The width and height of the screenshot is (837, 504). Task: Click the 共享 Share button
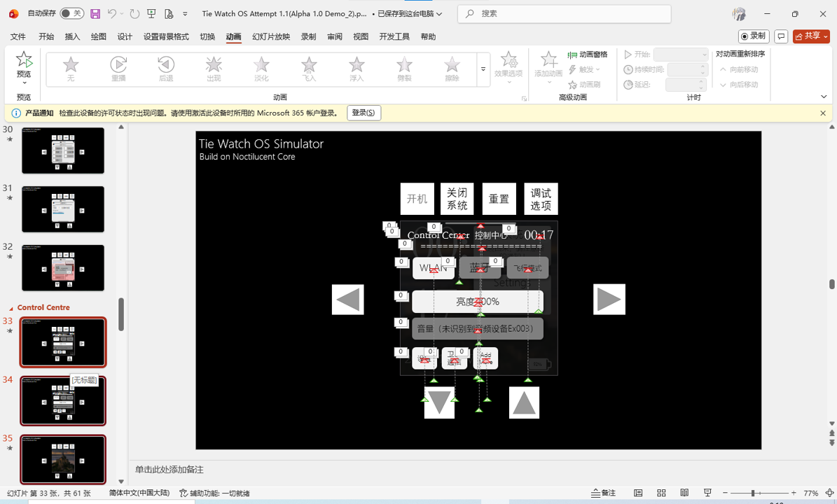[810, 36]
